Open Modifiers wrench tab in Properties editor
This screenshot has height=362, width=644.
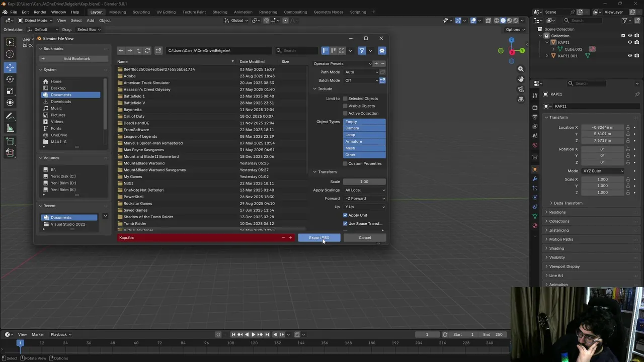(x=535, y=179)
